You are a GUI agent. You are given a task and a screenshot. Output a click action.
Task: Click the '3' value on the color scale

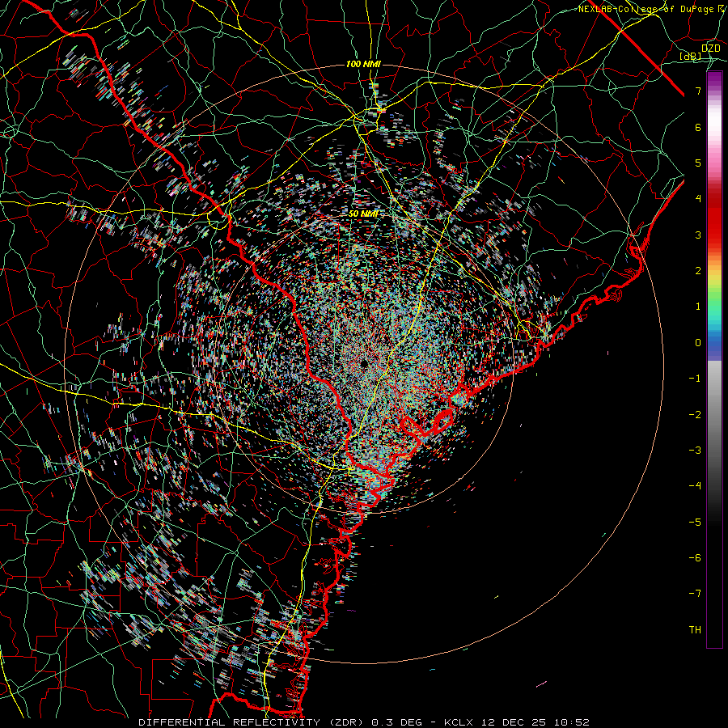click(698, 235)
